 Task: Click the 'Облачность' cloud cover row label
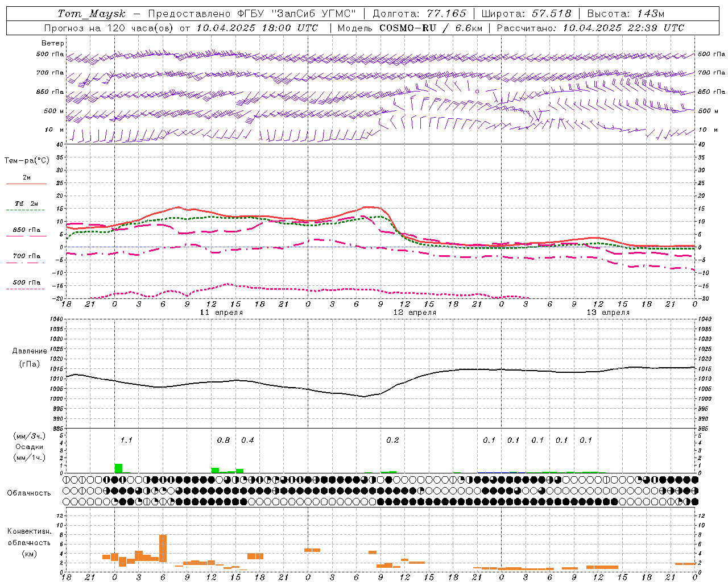[29, 493]
